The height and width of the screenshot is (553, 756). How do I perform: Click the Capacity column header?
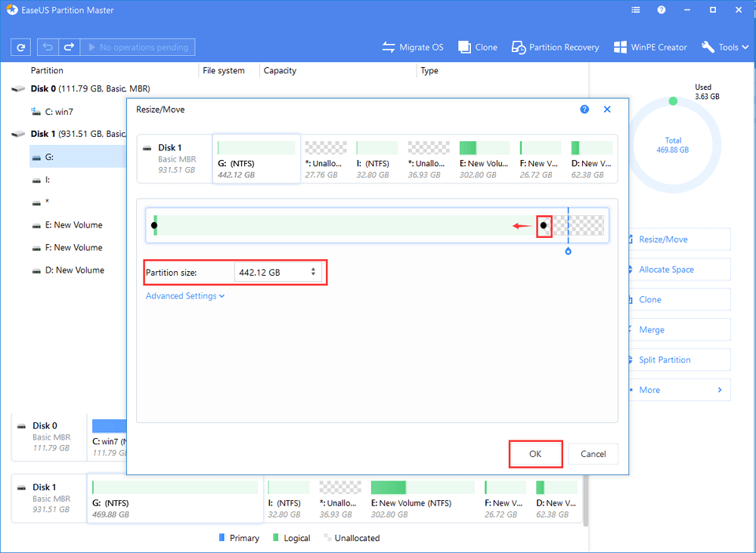[x=280, y=70]
